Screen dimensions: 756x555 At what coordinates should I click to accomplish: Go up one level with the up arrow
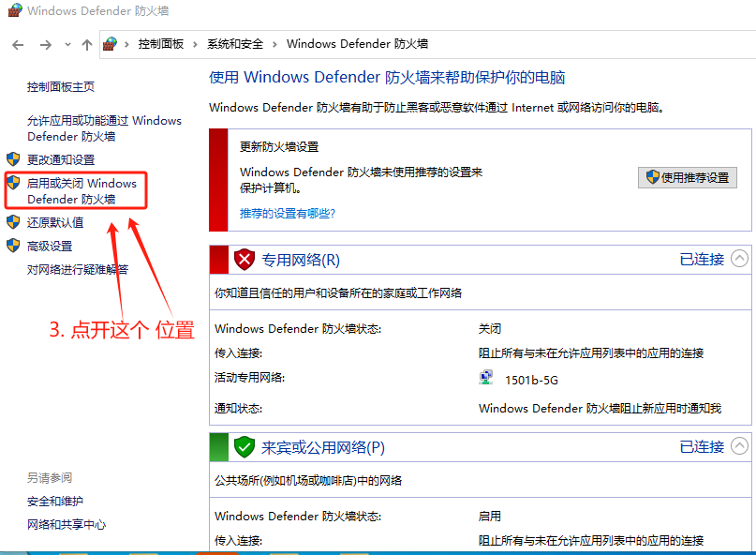87,44
